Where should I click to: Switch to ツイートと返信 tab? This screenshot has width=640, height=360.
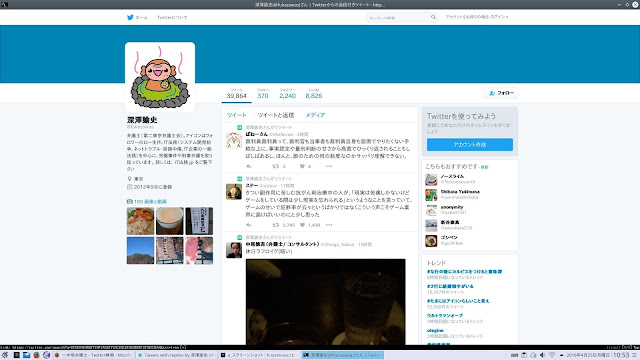click(x=276, y=116)
